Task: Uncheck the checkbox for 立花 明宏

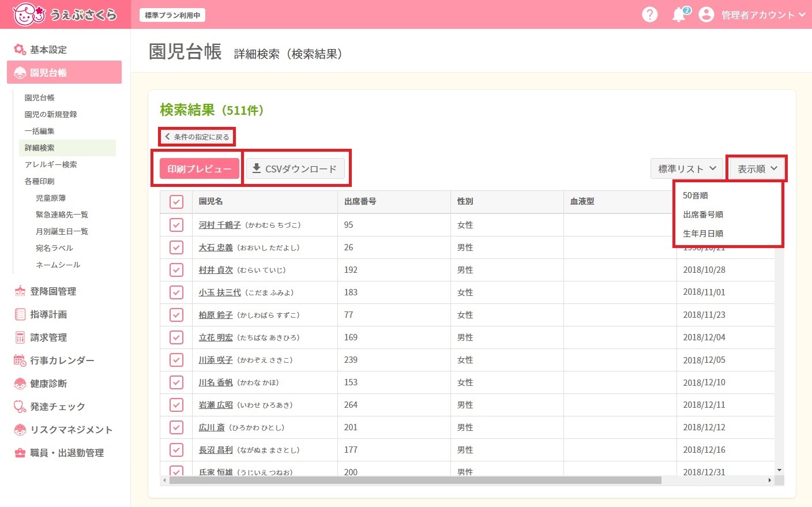Action: click(176, 337)
